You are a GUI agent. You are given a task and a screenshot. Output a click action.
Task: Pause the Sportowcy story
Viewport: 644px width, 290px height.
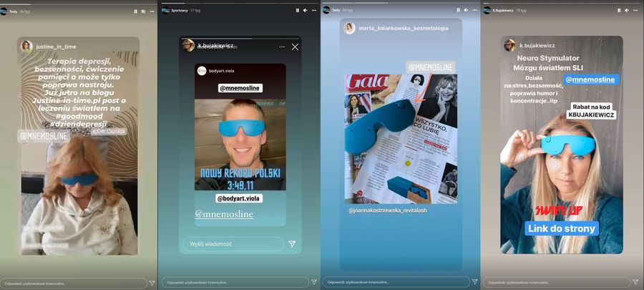(298, 10)
